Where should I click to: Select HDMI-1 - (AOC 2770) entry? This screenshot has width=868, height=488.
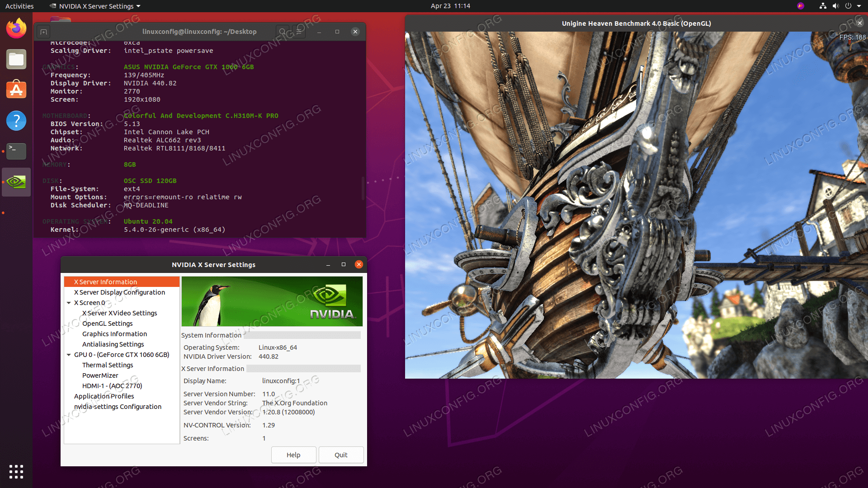tap(112, 386)
